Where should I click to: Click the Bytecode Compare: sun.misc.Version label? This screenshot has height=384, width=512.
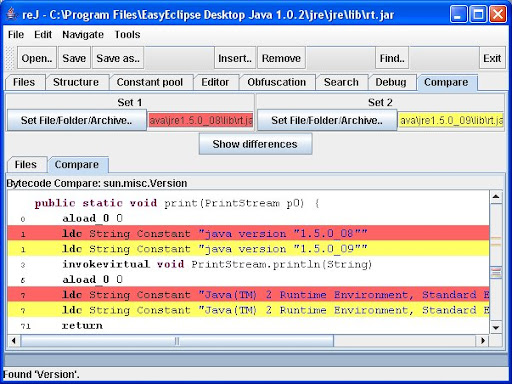pyautogui.click(x=97, y=183)
